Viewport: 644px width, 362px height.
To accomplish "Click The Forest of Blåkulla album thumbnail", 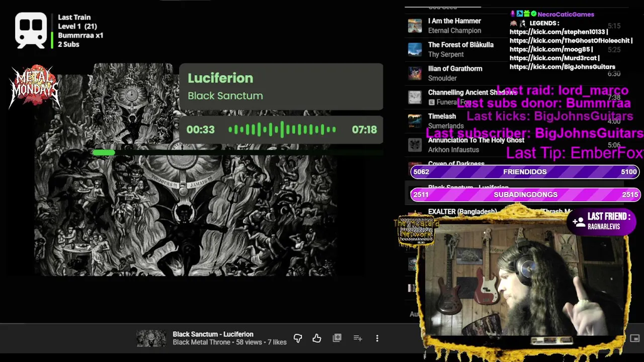I will pos(415,49).
